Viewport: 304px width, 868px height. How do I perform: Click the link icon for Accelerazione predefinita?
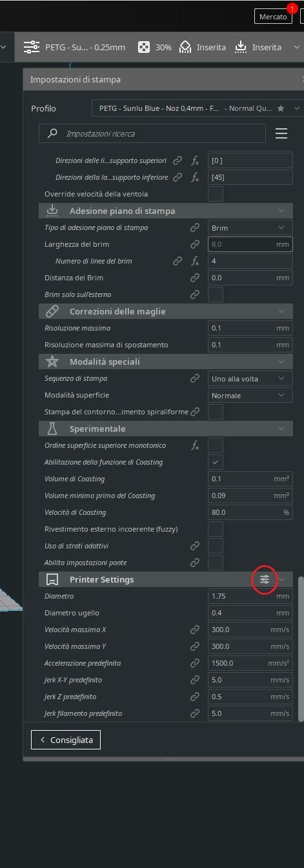[x=195, y=663]
